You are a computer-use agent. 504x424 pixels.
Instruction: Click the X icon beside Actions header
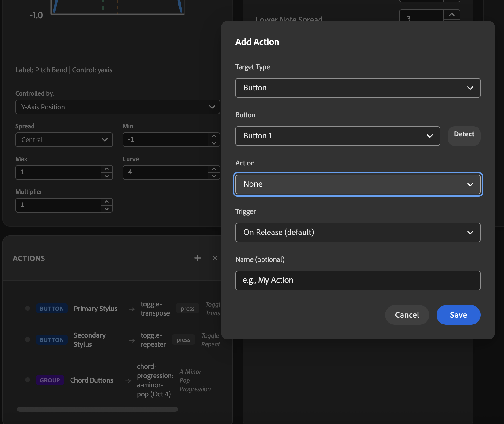click(x=215, y=258)
